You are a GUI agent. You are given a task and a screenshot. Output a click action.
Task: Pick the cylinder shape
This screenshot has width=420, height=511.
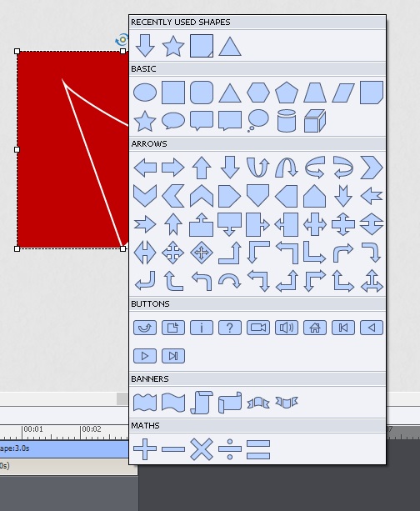click(x=287, y=121)
